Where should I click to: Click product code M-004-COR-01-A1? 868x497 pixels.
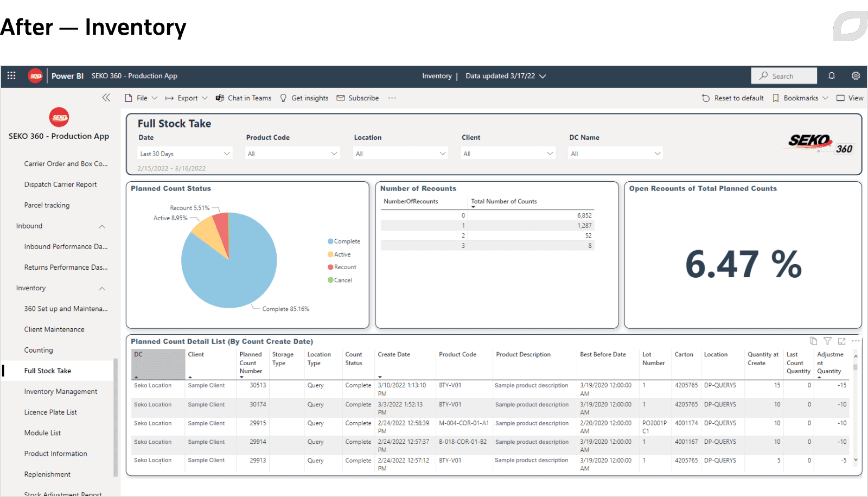pos(464,423)
